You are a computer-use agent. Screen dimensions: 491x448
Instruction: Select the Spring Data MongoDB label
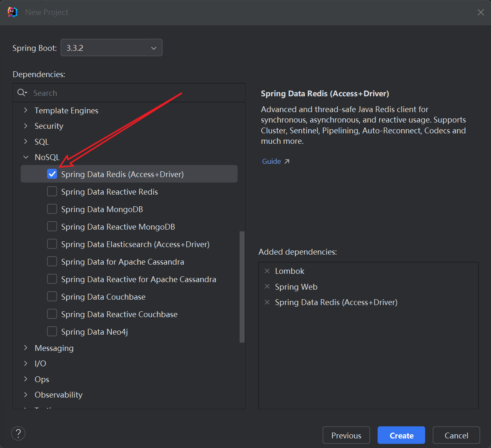pyautogui.click(x=102, y=209)
